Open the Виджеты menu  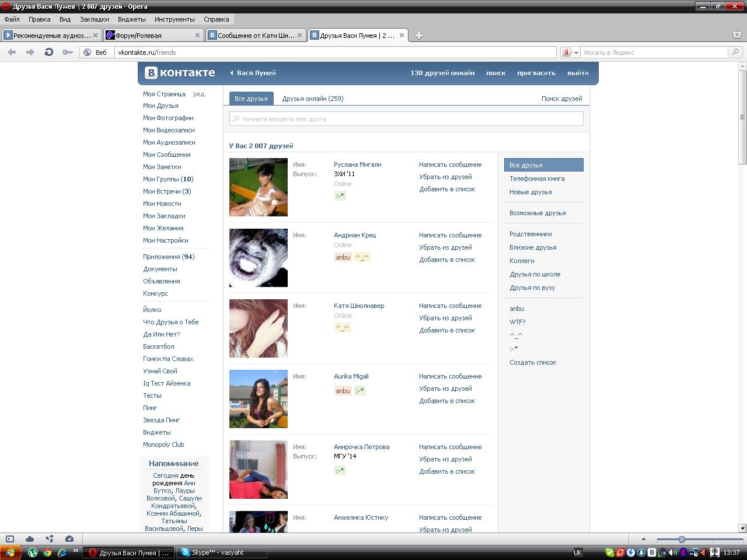pos(132,19)
